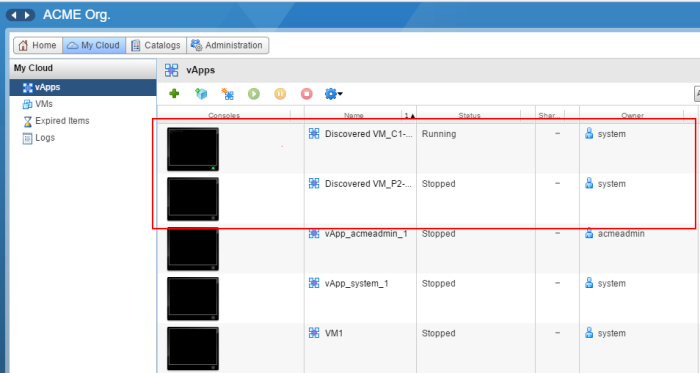This screenshot has width=700, height=373.
Task: Click the green Start vApp button
Action: pyautogui.click(x=254, y=94)
